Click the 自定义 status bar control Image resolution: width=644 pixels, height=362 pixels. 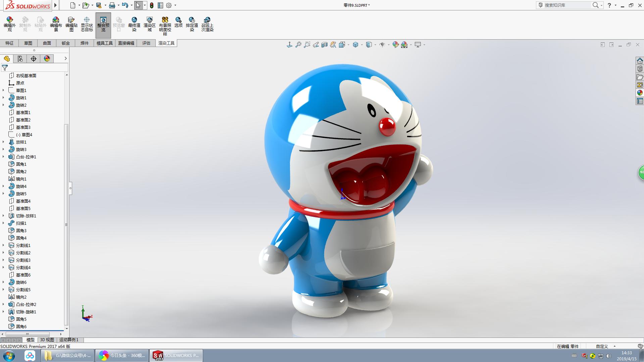602,346
